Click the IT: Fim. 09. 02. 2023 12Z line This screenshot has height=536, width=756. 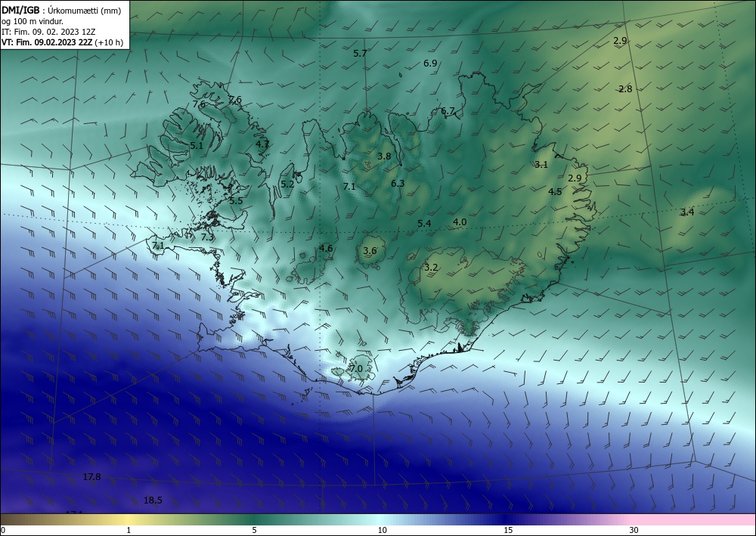[x=48, y=32]
